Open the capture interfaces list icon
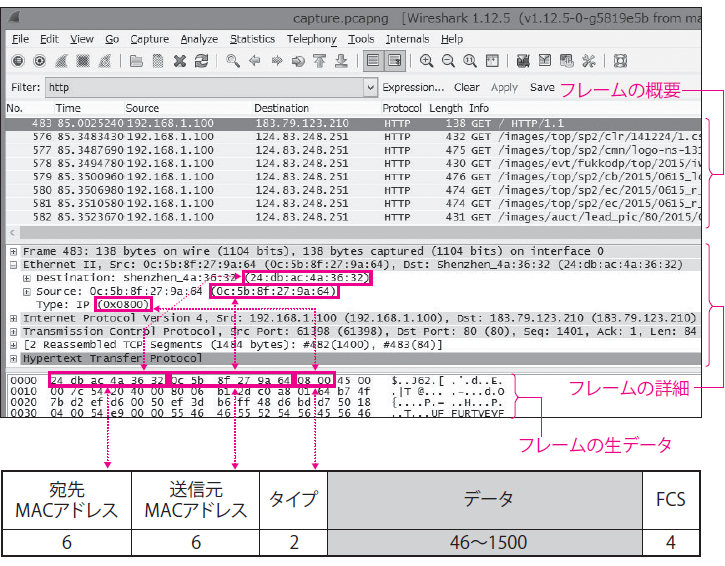The image size is (725, 566). [18, 61]
